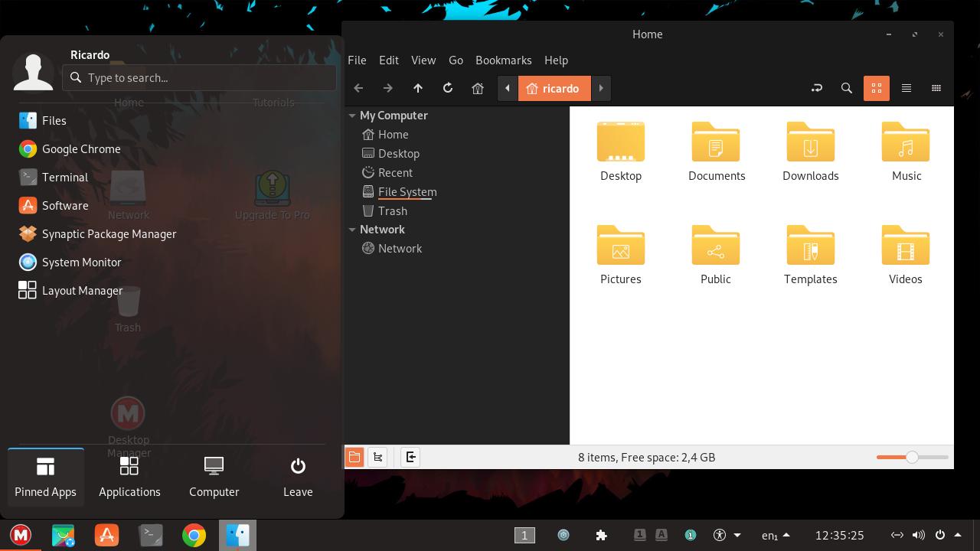The width and height of the screenshot is (980, 551).
Task: Adjust the icon zoom slider
Action: pos(912,457)
